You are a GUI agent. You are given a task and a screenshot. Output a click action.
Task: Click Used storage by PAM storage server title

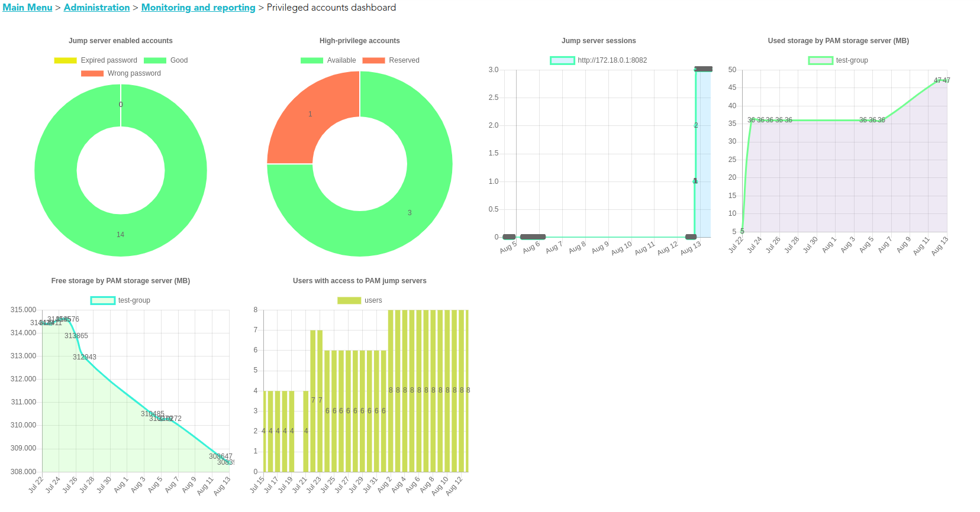(x=839, y=41)
